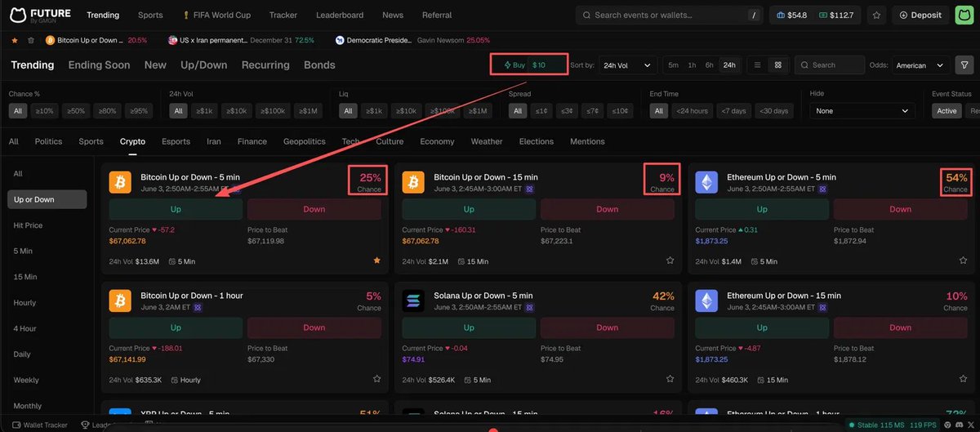Switch to grid view layout

[x=778, y=65]
